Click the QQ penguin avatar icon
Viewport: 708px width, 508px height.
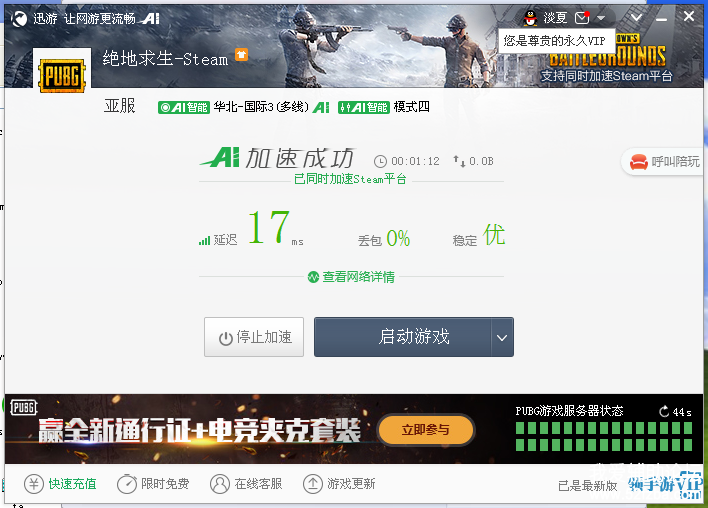(x=531, y=18)
